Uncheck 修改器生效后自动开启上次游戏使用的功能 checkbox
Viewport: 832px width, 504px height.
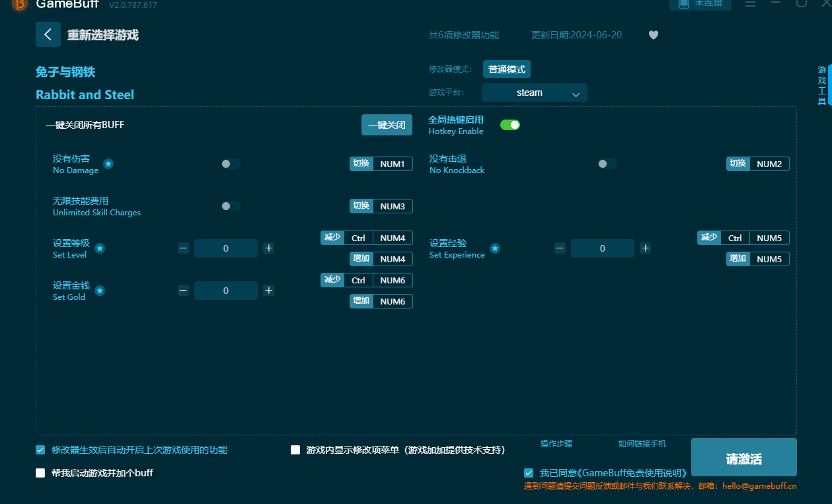coord(40,450)
